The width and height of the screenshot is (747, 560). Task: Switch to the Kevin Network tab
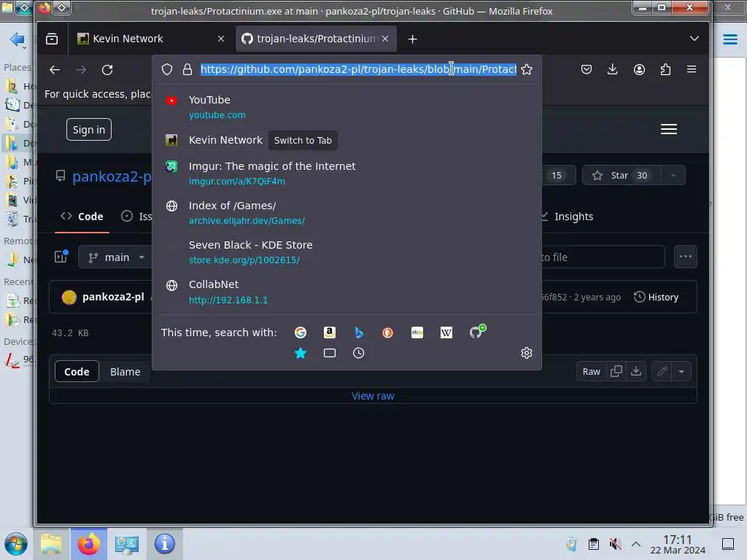click(x=150, y=39)
